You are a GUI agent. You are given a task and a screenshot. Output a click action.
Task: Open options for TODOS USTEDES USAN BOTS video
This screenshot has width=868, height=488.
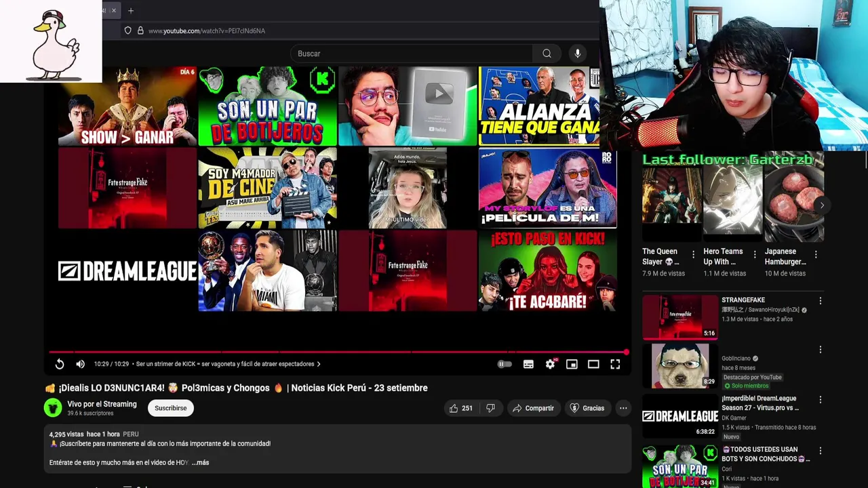click(x=820, y=451)
